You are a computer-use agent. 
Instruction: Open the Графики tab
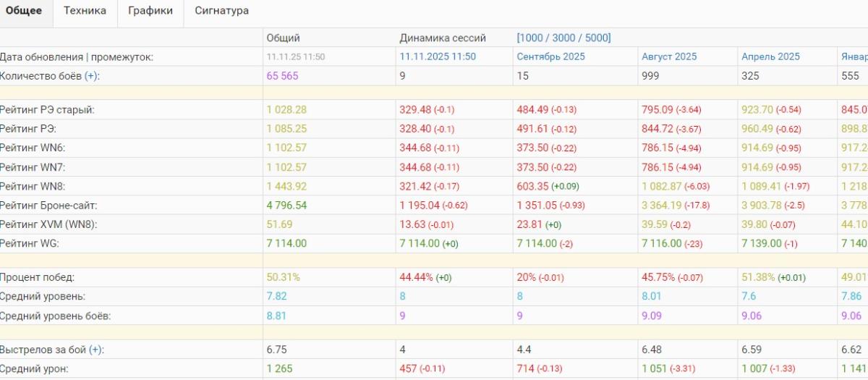point(150,11)
